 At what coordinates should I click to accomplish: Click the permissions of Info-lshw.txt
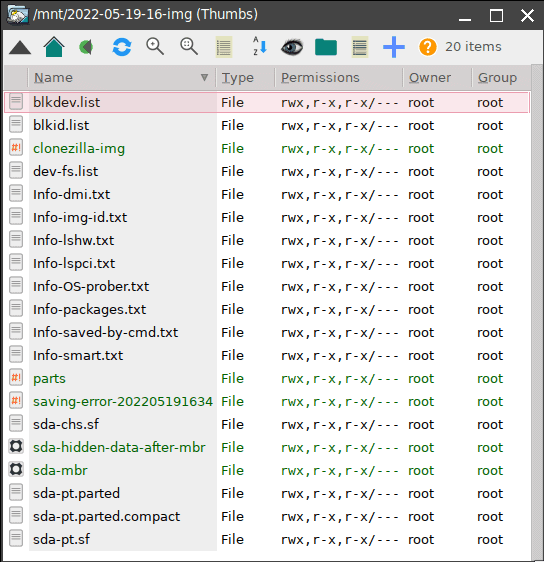[340, 240]
